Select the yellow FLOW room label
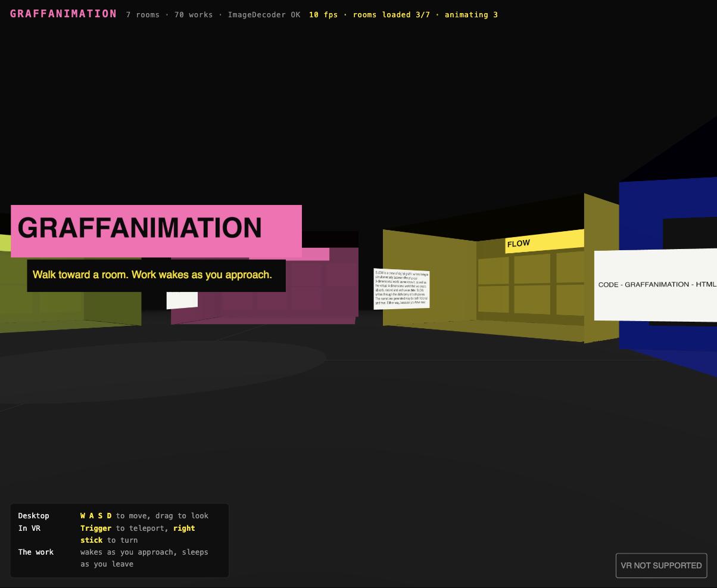The image size is (717, 588). click(x=544, y=241)
